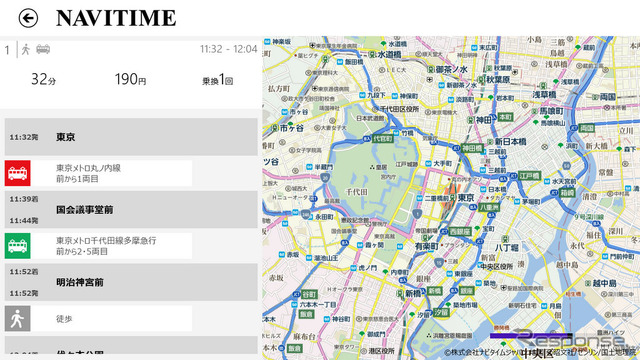Screen dimensions: 640x360
Task: Click the 32分 travel time summary
Action: point(43,79)
